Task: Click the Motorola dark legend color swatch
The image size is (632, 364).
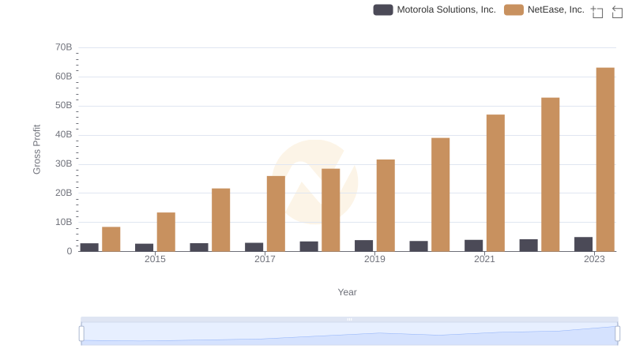Action: (x=383, y=9)
